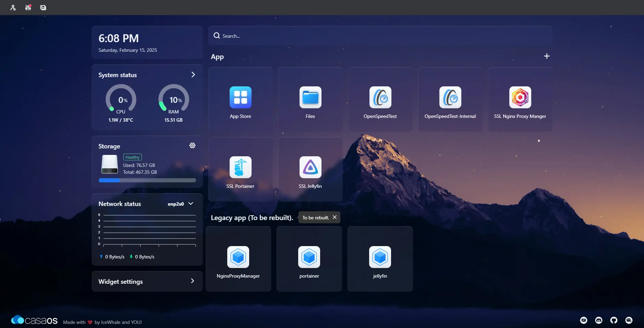Click the storage disk drive icon
Viewport: 644px width, 328px height.
(110, 164)
